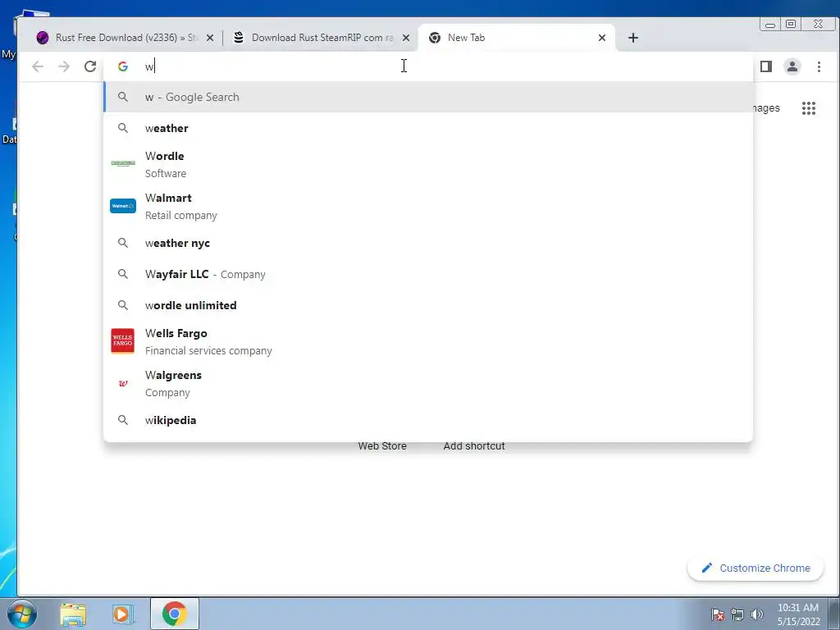Open the Web Store shortcut
This screenshot has width=840, height=630.
click(x=382, y=445)
